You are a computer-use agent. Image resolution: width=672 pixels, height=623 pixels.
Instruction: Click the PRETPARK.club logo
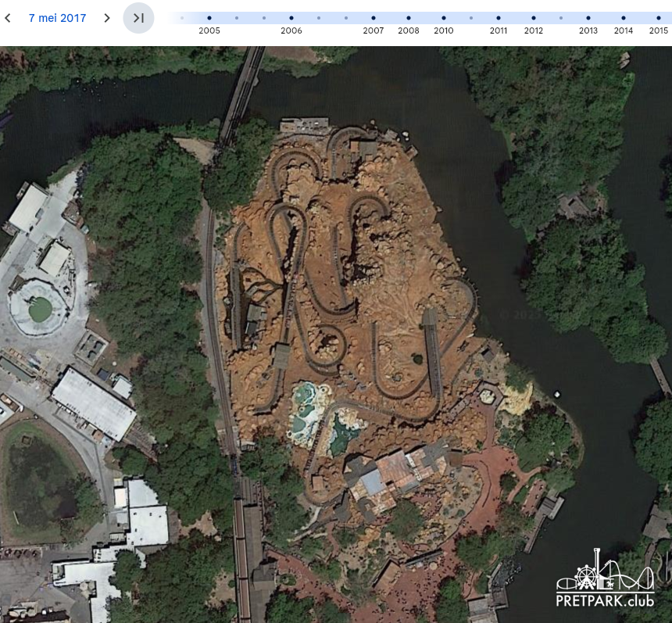605,579
